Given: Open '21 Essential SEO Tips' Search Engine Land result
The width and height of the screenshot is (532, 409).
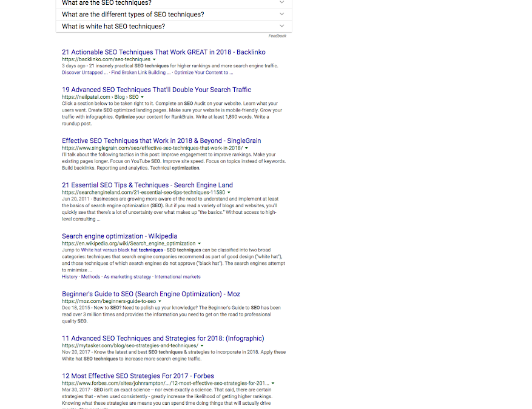Looking at the screenshot, I should 147,185.
